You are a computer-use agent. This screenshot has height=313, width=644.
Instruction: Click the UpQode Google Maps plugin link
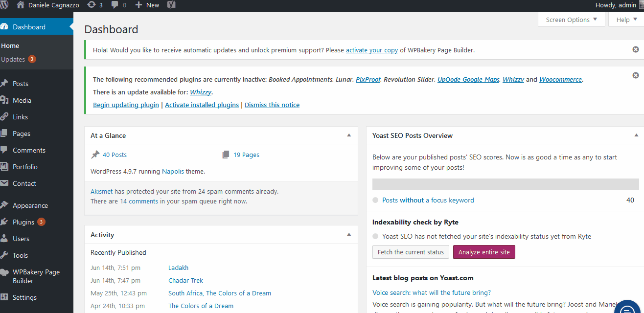[468, 79]
